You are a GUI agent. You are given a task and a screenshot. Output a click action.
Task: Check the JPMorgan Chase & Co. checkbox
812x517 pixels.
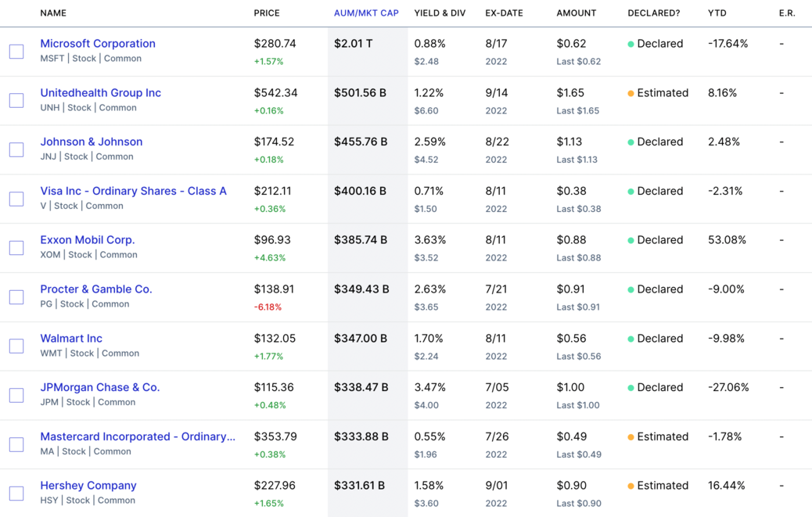[x=16, y=395]
